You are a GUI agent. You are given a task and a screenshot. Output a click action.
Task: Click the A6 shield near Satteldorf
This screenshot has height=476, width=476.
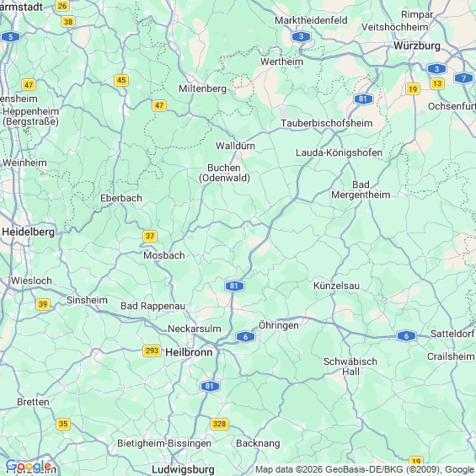[406, 336]
